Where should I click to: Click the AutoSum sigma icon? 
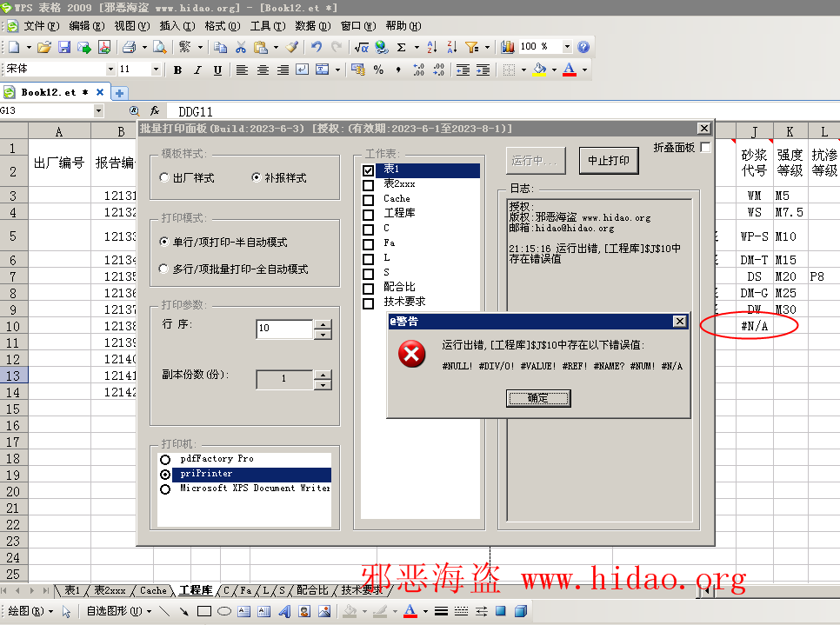point(401,47)
